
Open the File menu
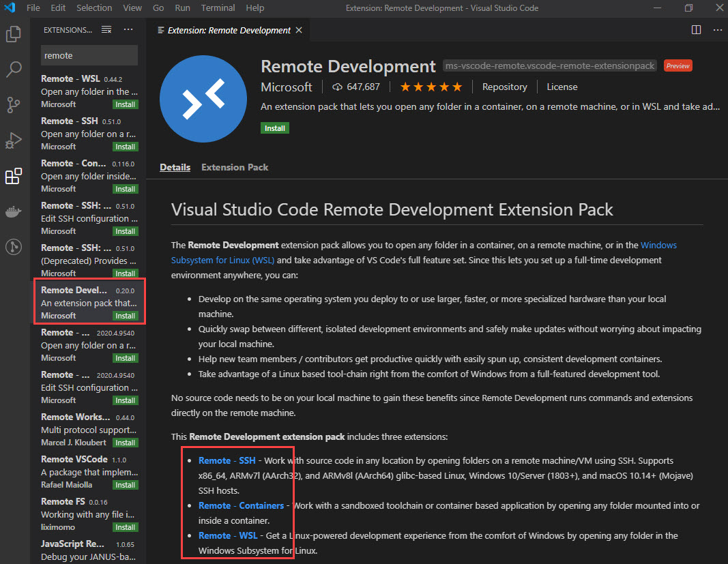33,8
